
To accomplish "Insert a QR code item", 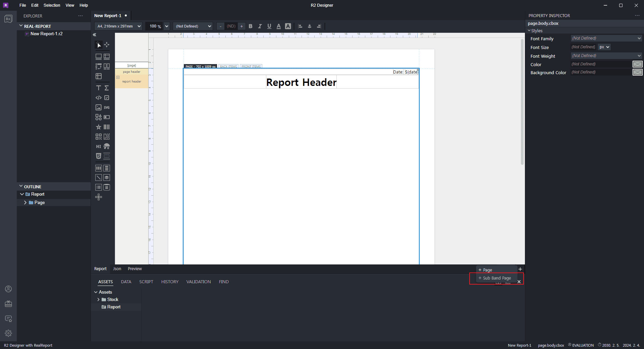I will [x=99, y=137].
